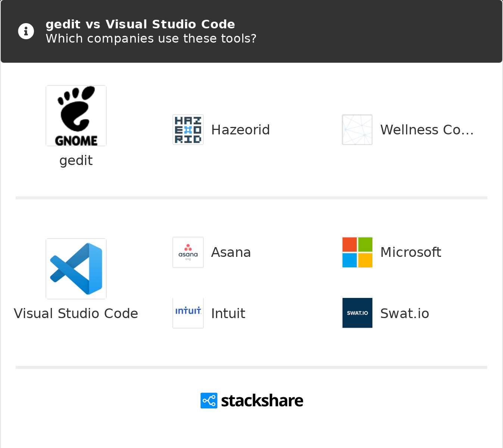Viewport: 503px width, 448px height.
Task: Click the gedit vs Visual Studio Code title
Action: pos(140,24)
